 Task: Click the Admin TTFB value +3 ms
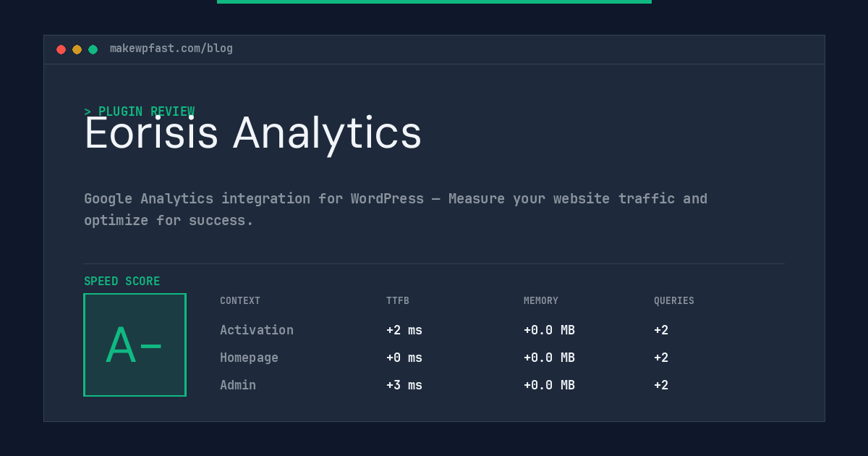(404, 385)
